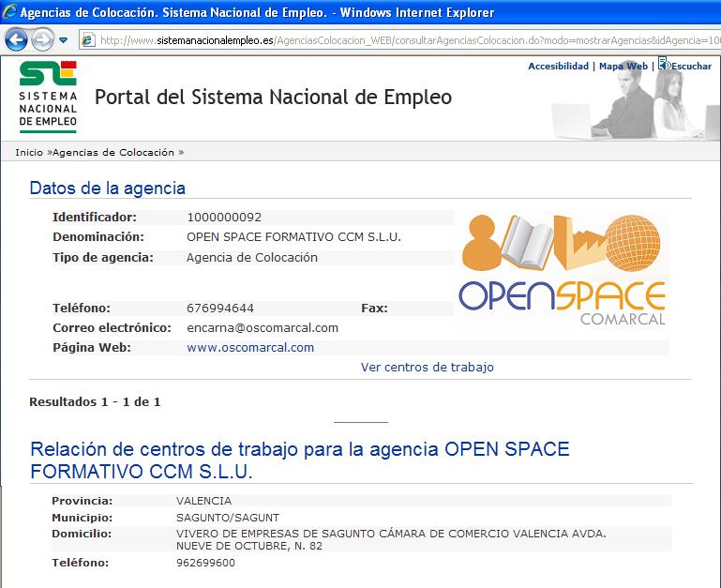Click the SAGUNTO/SAGUNT municipality value
This screenshot has width=721, height=588.
click(x=228, y=518)
